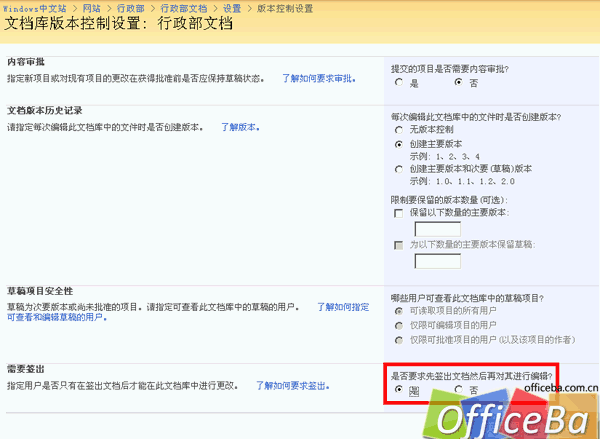Click the 文档版本历史记录 section heading
The image size is (600, 439).
point(45,111)
